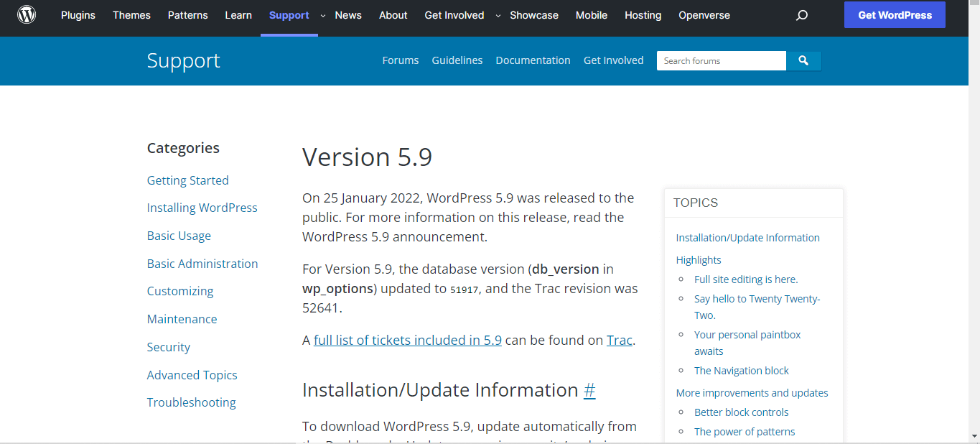Go to Showcase in top navigation

coord(534,15)
